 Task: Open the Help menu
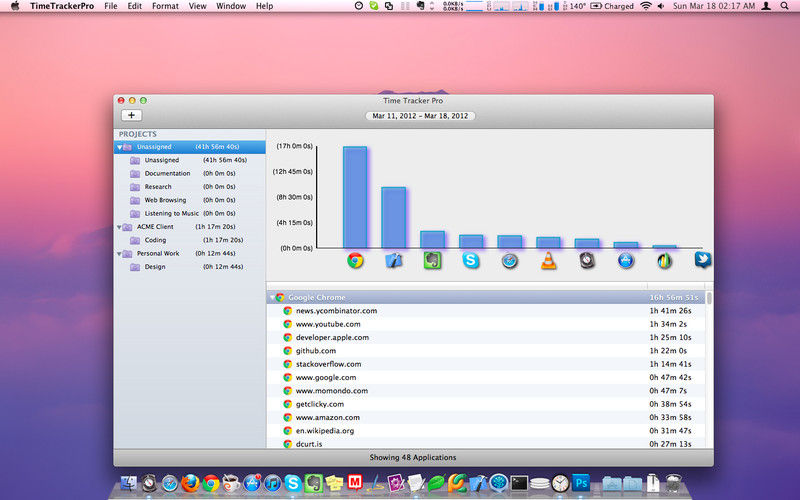tap(264, 6)
